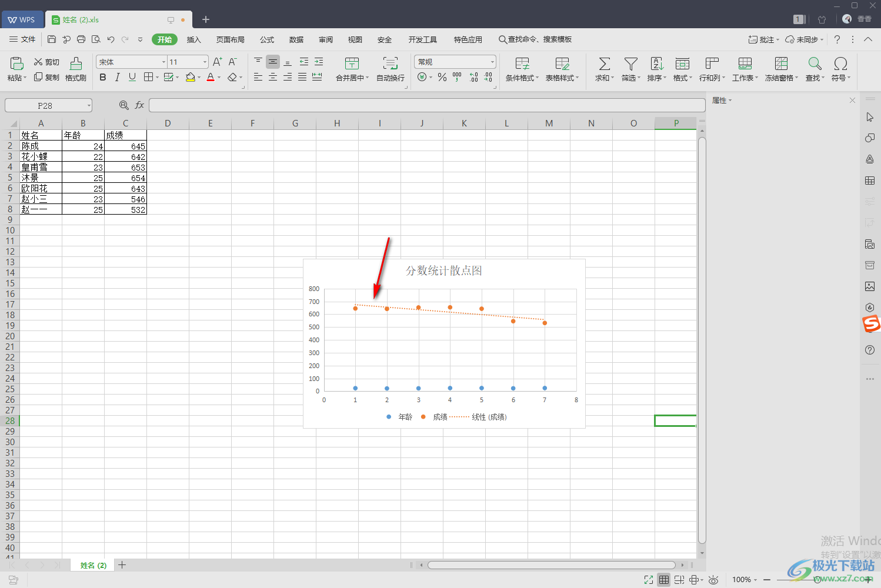Collapse the ribbon with chevron arrow
The height and width of the screenshot is (588, 881).
pos(868,39)
